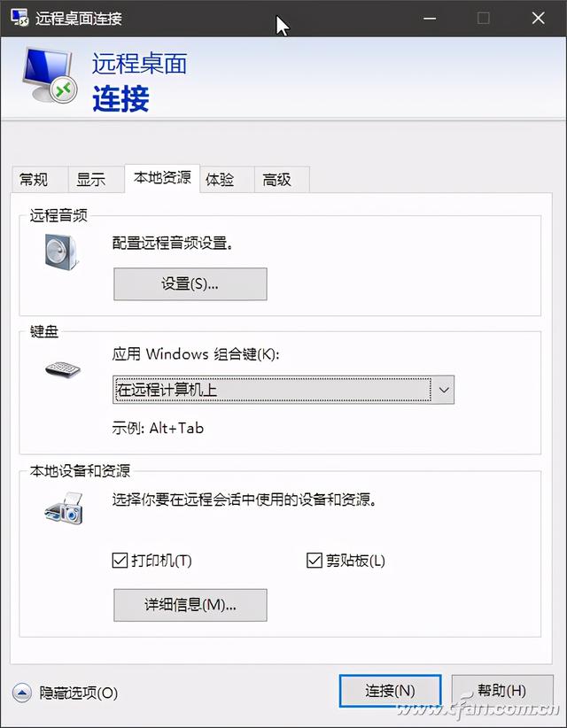Switch to the 常规 tab
Viewport: 567px width, 728px height.
click(x=37, y=179)
